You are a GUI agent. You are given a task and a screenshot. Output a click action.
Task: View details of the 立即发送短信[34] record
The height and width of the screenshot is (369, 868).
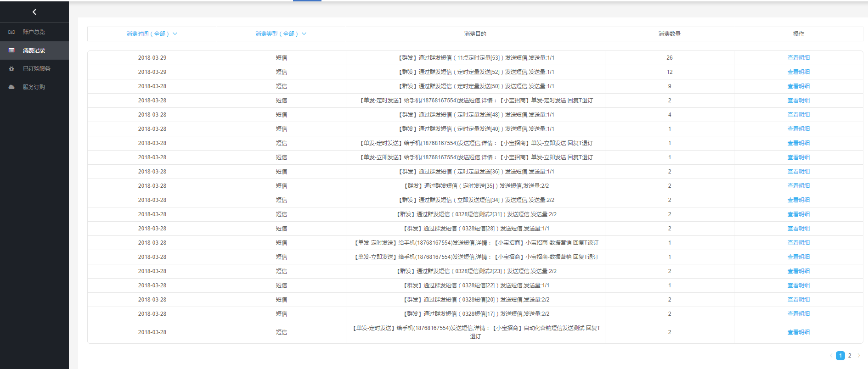798,200
